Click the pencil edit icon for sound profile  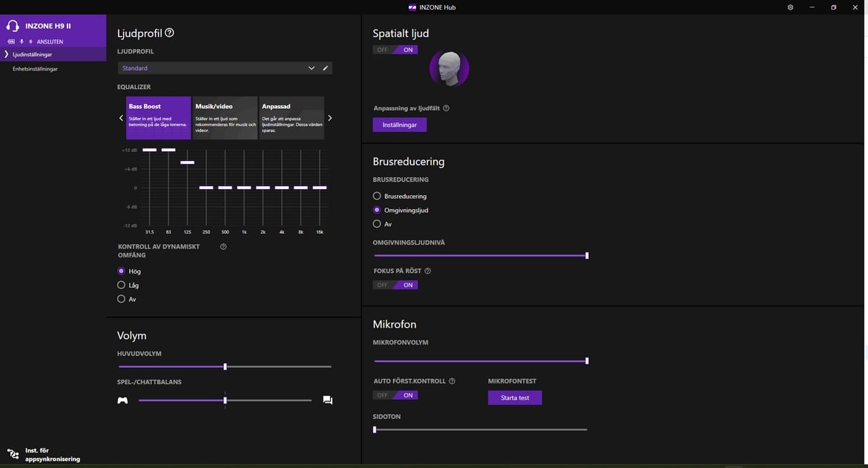(325, 68)
